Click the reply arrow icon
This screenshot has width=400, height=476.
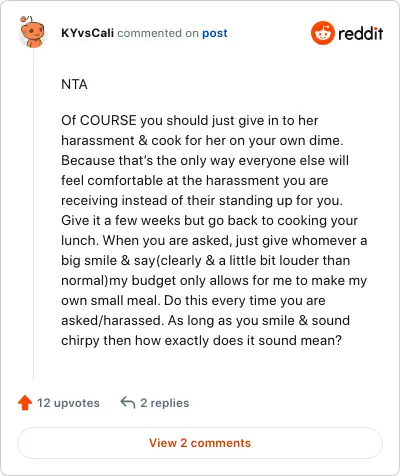[128, 402]
